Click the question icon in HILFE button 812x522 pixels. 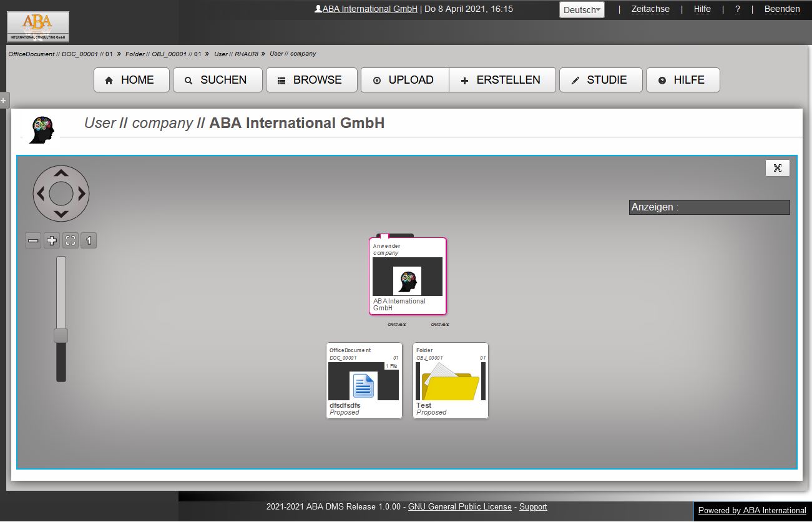[x=662, y=81]
